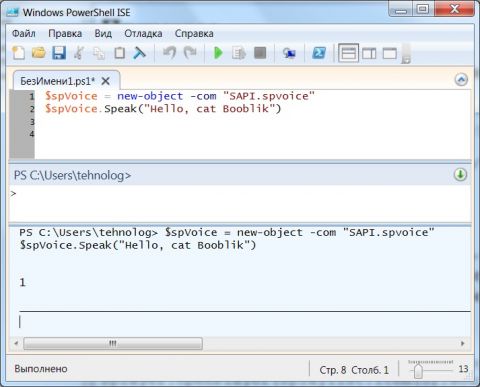
Task: Click the left arrow of the horizontal scrollbar
Action: click(16, 343)
